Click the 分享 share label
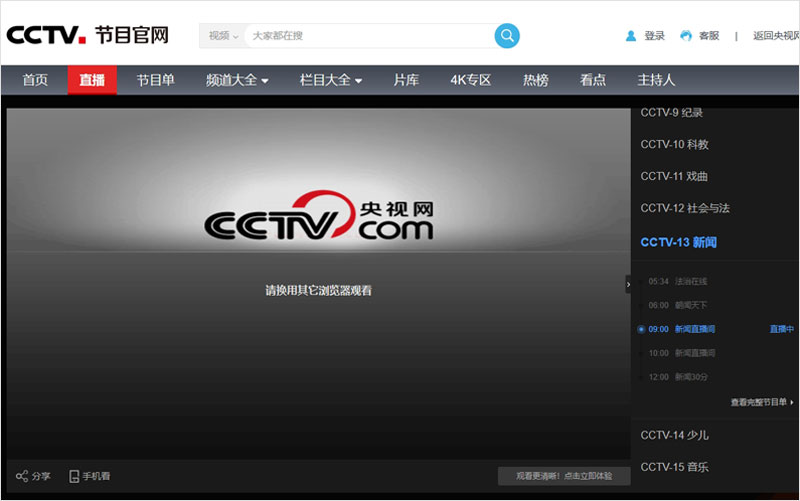The width and height of the screenshot is (800, 501). tap(41, 477)
